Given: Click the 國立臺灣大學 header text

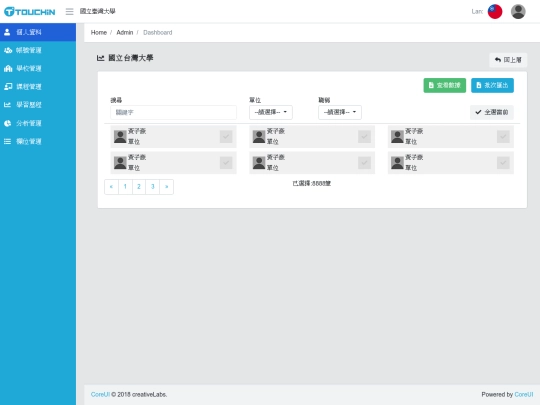Looking at the screenshot, I should coord(97,11).
